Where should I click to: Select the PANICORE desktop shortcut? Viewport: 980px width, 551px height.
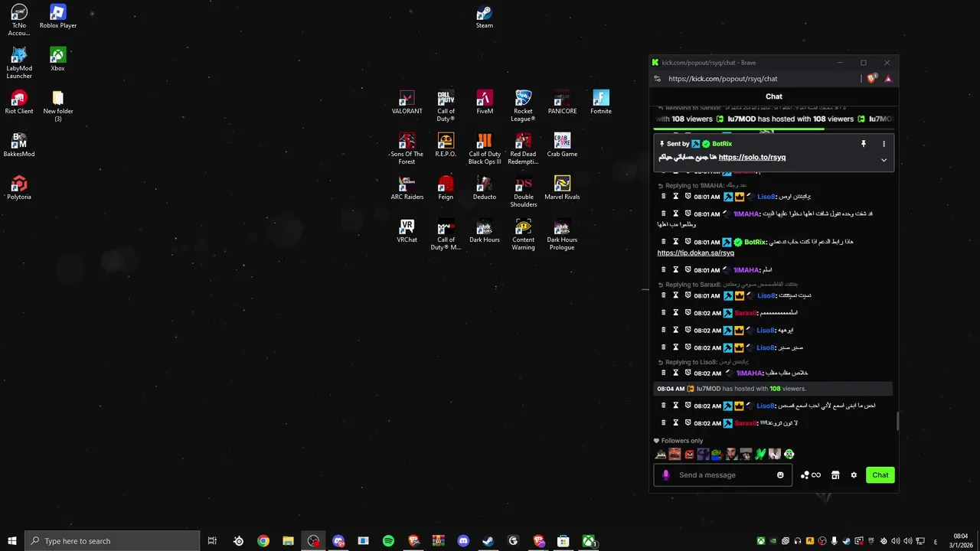click(562, 103)
